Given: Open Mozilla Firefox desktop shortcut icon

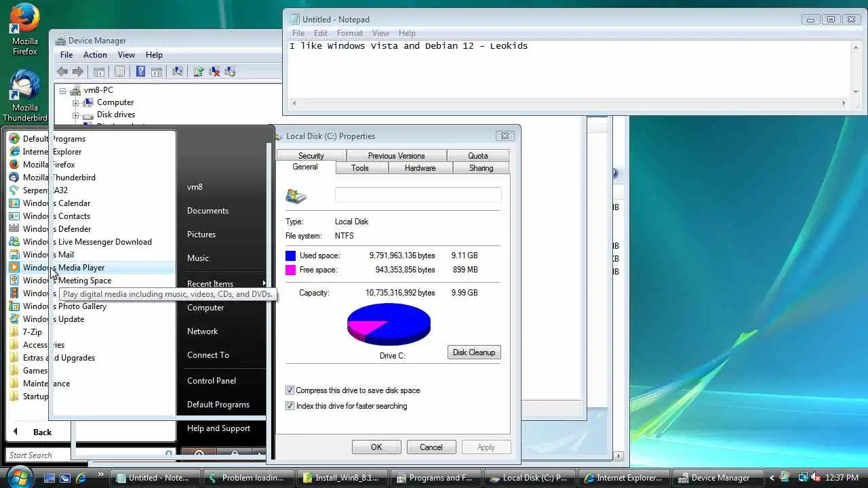Looking at the screenshot, I should coord(24,19).
